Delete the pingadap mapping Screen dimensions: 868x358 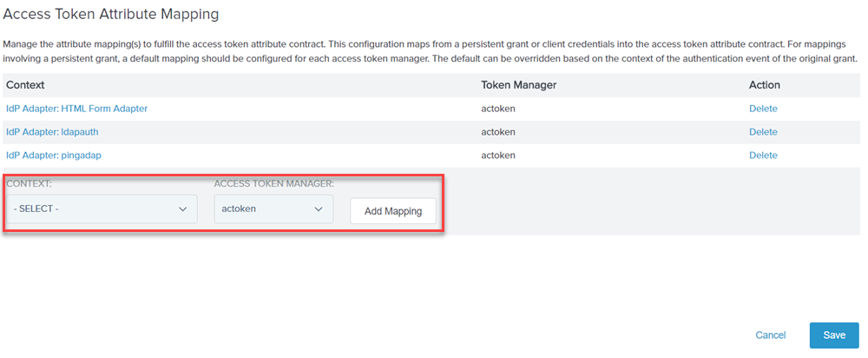[763, 156]
